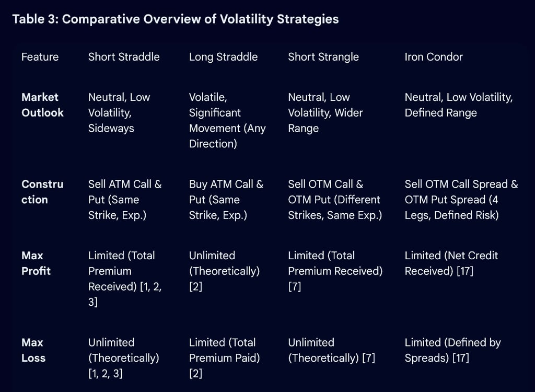This screenshot has width=535, height=392.
Task: Select the Iron Condor column header
Action: [x=434, y=56]
